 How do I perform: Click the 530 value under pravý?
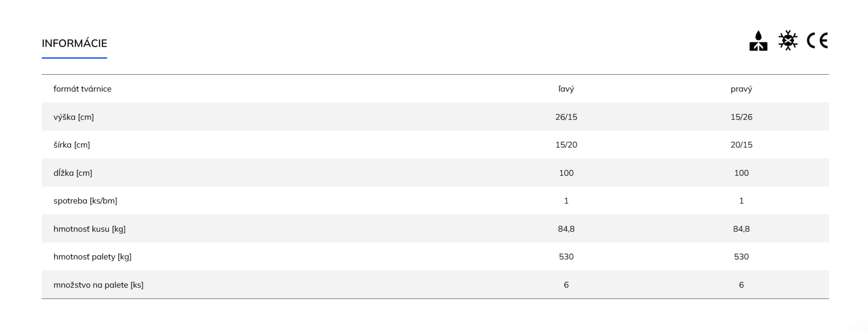[x=741, y=257]
